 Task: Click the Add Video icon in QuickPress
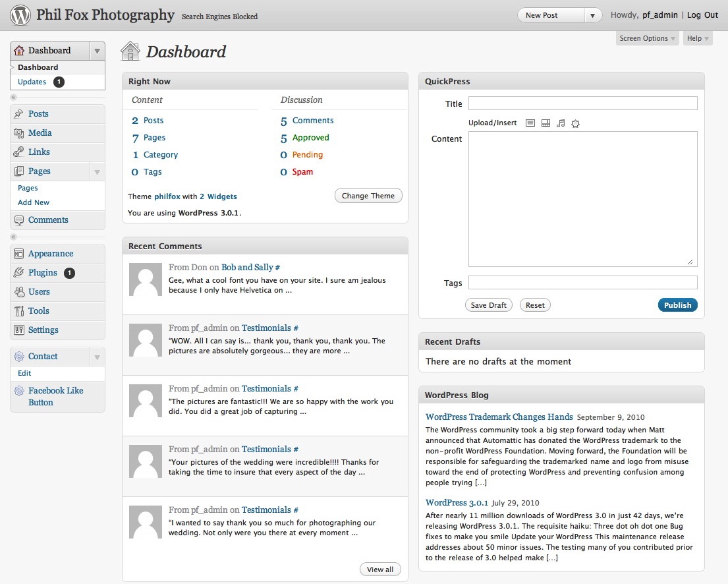point(546,123)
